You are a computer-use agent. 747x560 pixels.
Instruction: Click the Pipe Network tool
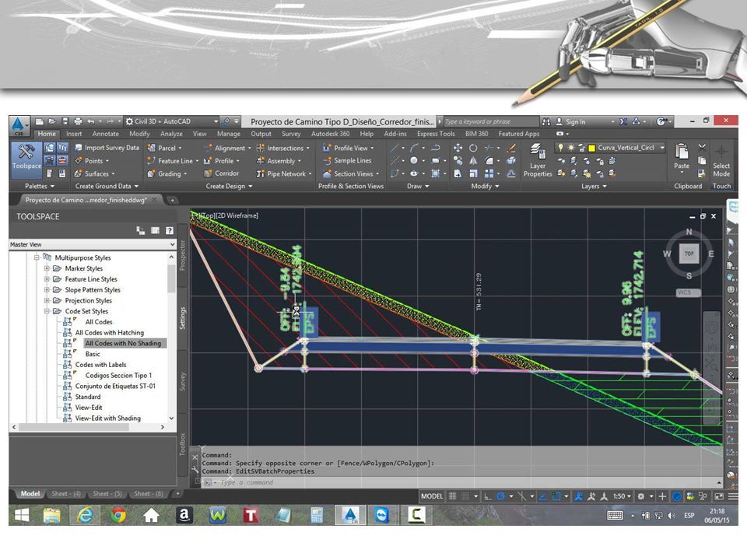point(284,173)
